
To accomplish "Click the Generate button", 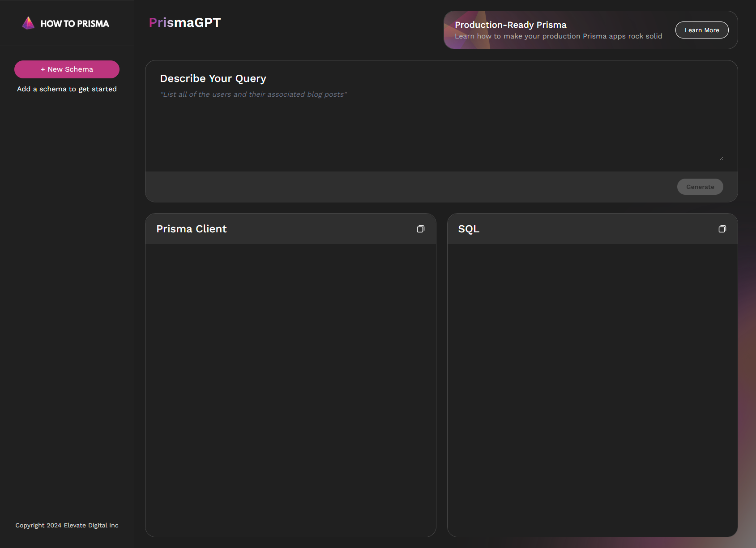I will click(x=700, y=187).
